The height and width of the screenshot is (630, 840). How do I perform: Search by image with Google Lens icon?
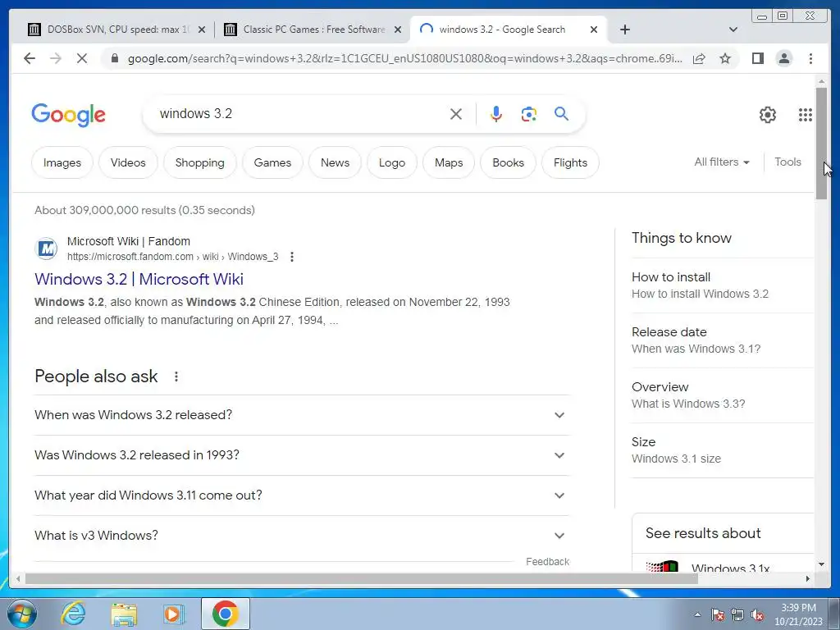(x=529, y=113)
